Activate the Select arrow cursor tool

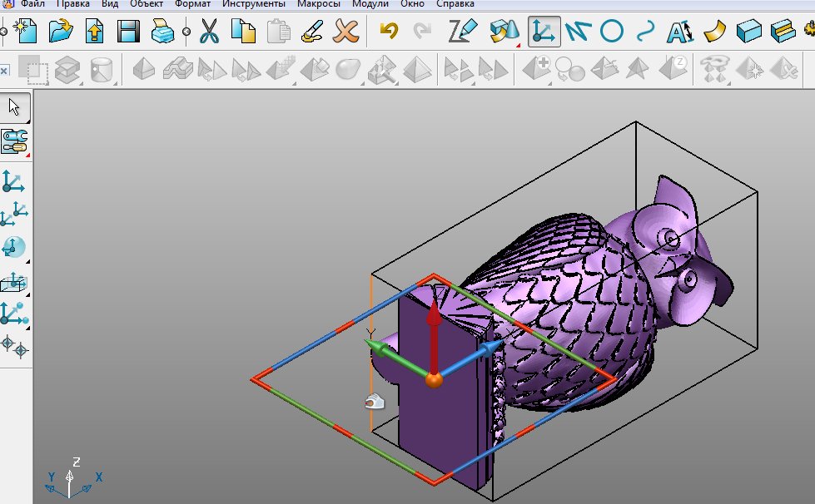pyautogui.click(x=14, y=107)
